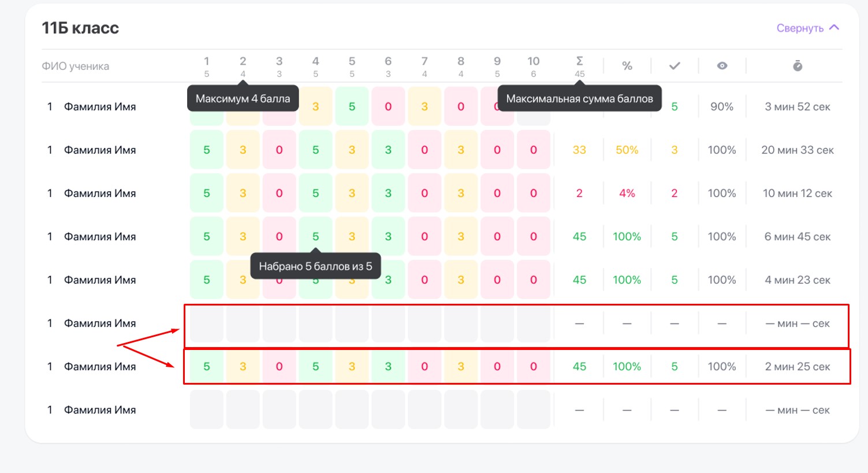868x473 pixels.
Task: Click the 10 мин 12 сек time cell
Action: 798,193
